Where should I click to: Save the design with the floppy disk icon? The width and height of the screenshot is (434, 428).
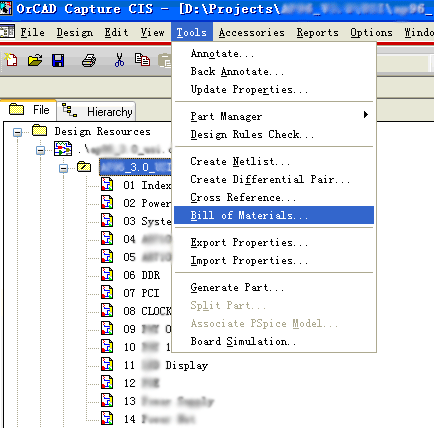pyautogui.click(x=58, y=61)
